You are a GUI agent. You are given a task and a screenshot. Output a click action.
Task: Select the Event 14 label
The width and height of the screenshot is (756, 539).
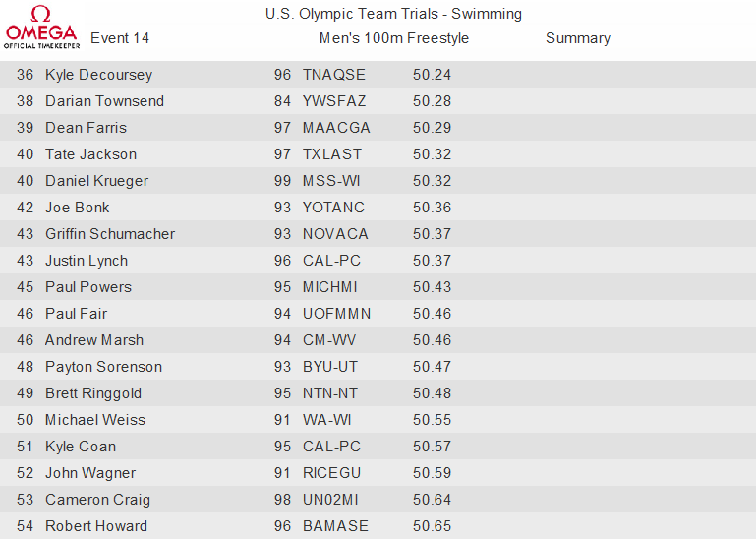120,38
